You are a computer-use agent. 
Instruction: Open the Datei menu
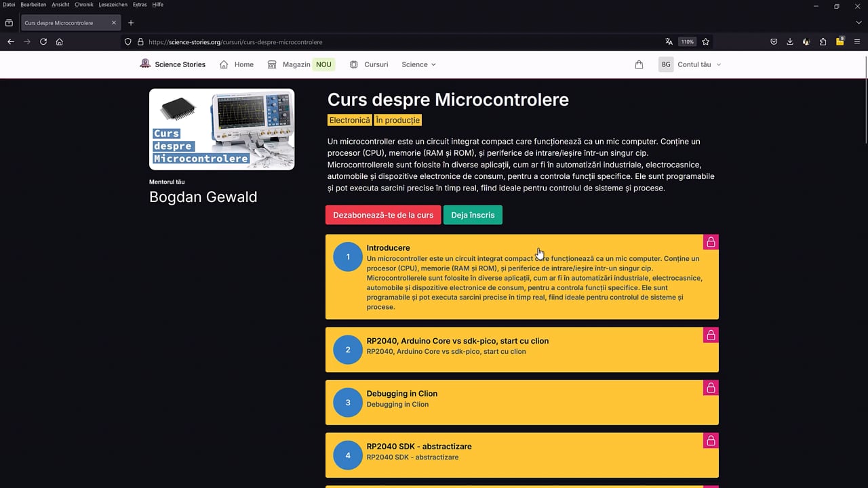(x=9, y=5)
